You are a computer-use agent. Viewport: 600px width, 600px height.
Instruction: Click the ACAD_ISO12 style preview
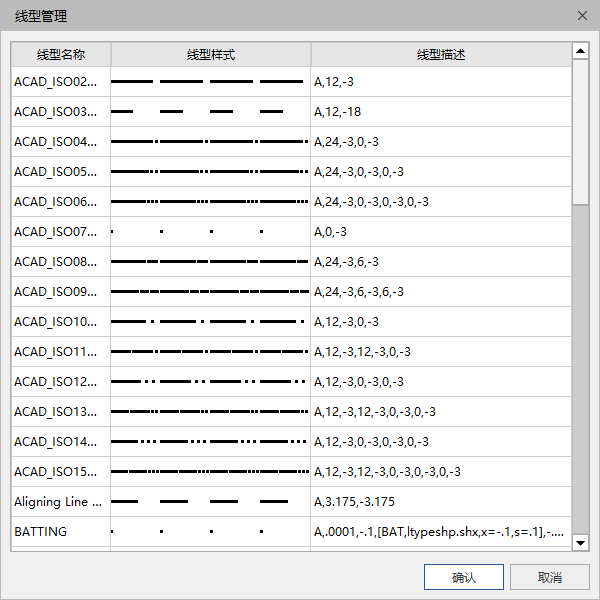pyautogui.click(x=210, y=382)
